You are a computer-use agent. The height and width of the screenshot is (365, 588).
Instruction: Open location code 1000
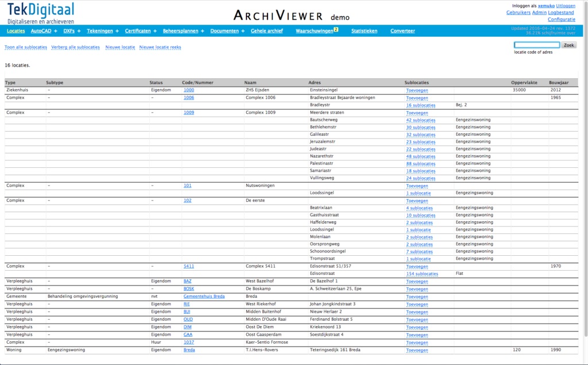[188, 90]
